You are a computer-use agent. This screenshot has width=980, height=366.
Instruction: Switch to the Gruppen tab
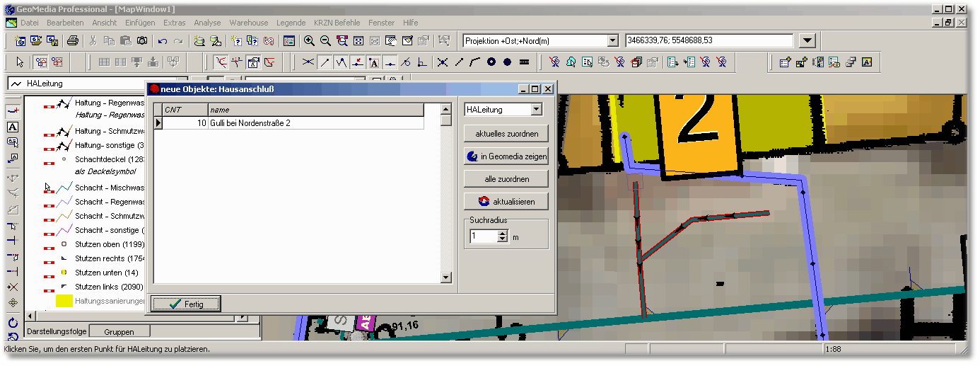pyautogui.click(x=118, y=332)
